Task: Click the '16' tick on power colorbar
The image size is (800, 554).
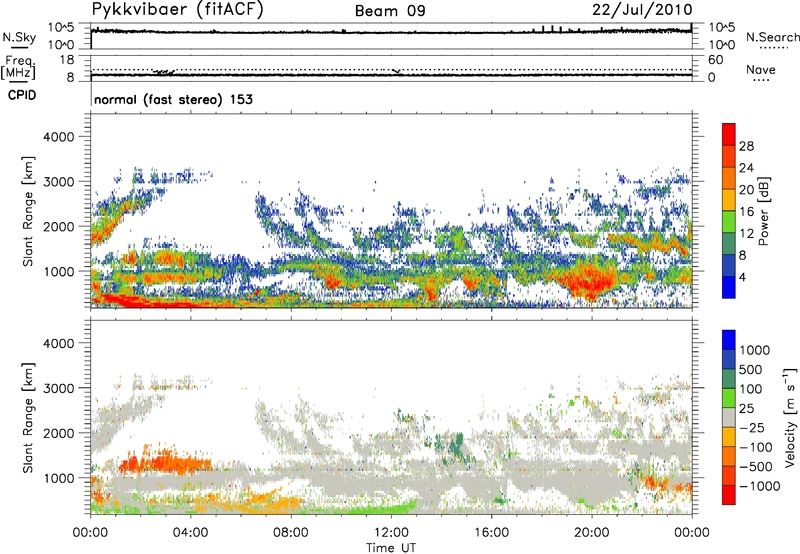Action: coord(746,212)
